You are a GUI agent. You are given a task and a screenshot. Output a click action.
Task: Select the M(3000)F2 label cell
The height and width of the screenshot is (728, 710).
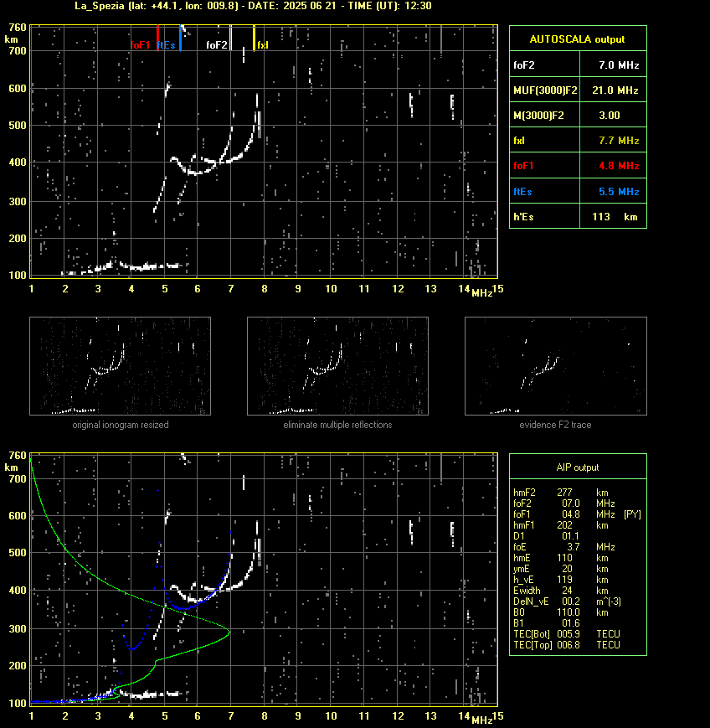[x=544, y=114]
